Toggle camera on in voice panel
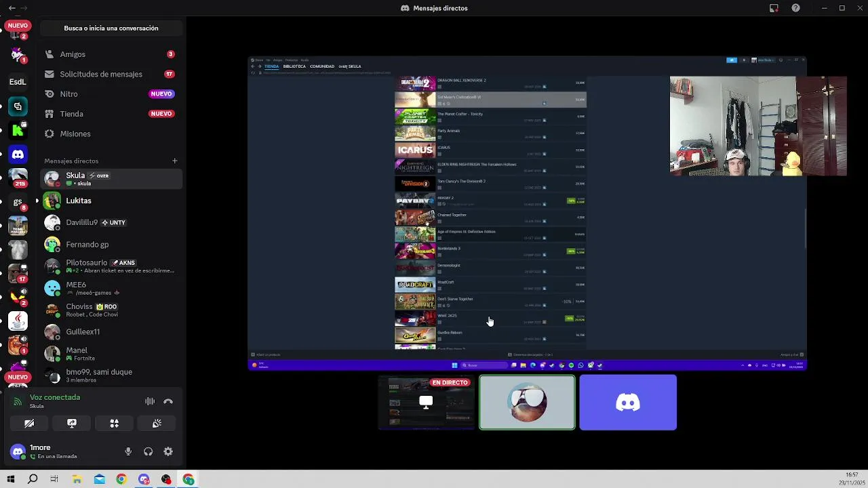This screenshot has width=868, height=488. tap(29, 423)
